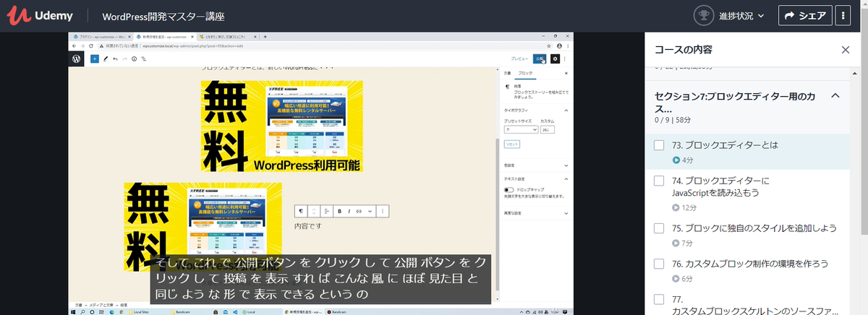Click the カスタム font size input
The width and height of the screenshot is (868, 315).
(548, 129)
